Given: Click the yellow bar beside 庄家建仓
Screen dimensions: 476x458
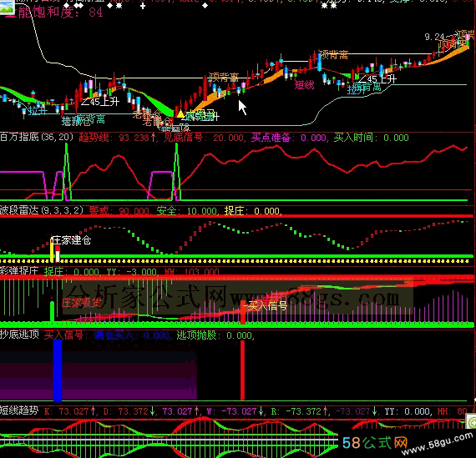Looking at the screenshot, I should coord(52,250).
